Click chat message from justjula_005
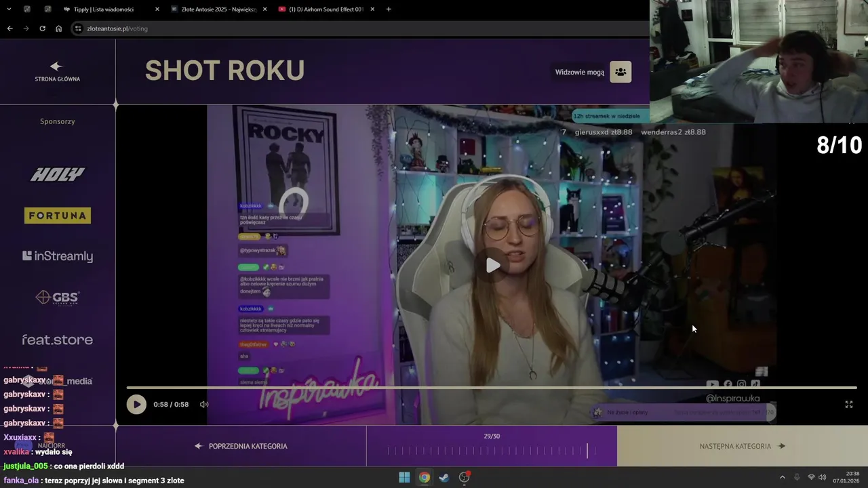The image size is (868, 488). tap(64, 466)
